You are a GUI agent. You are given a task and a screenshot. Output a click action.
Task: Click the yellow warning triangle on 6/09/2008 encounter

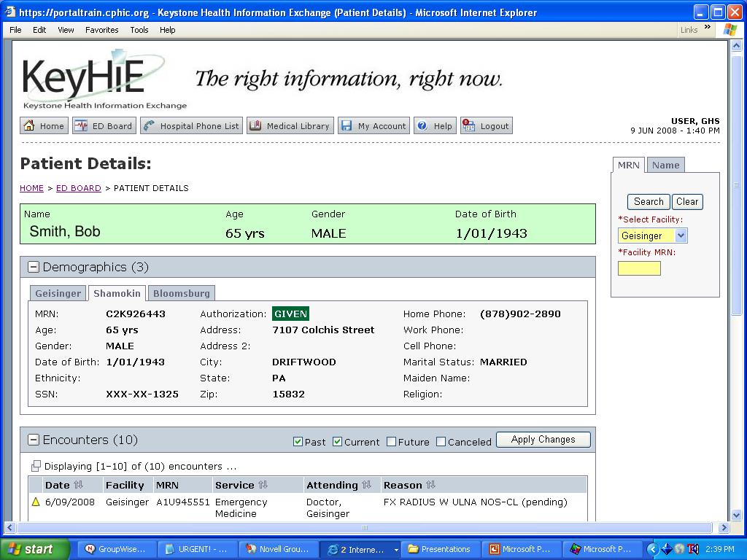(x=36, y=502)
